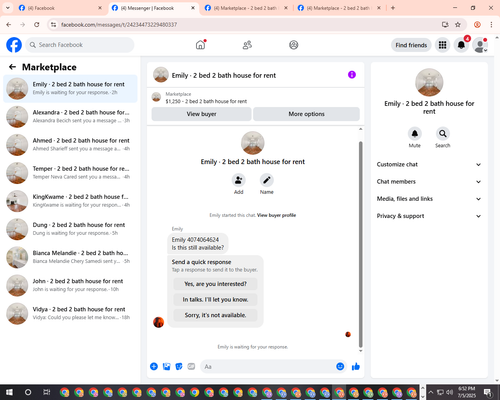Open Windows action center notifications

tap(489, 392)
